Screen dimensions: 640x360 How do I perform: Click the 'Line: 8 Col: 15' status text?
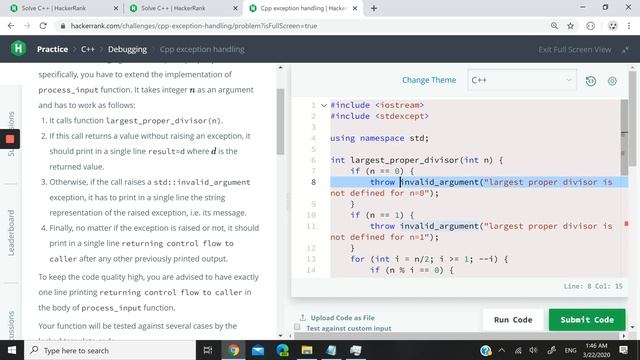tap(593, 286)
